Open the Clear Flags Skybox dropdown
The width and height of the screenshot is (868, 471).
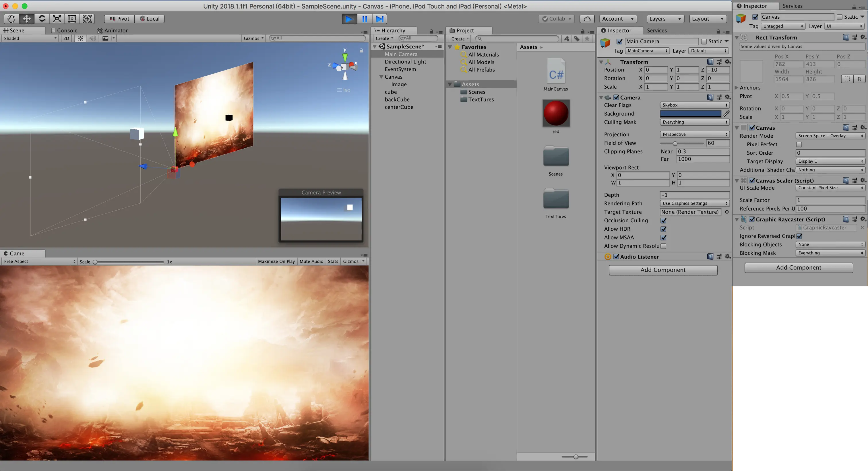[x=694, y=105]
